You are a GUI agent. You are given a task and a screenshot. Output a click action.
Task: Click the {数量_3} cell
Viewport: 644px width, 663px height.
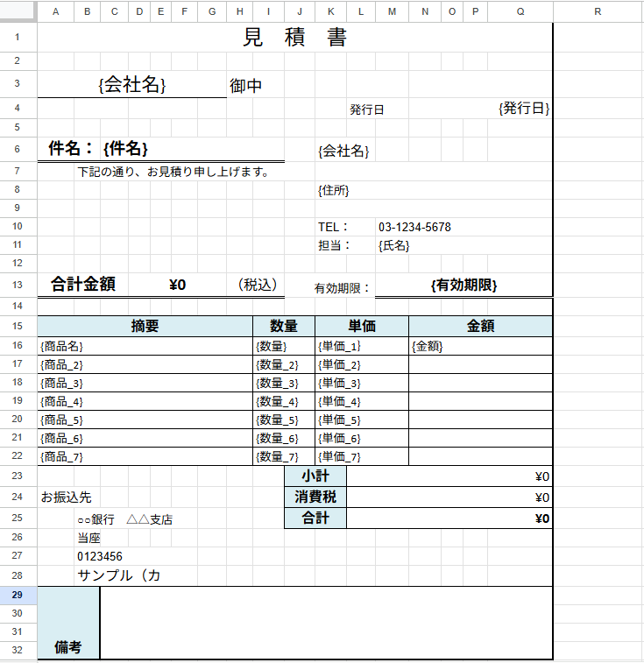pyautogui.click(x=284, y=383)
